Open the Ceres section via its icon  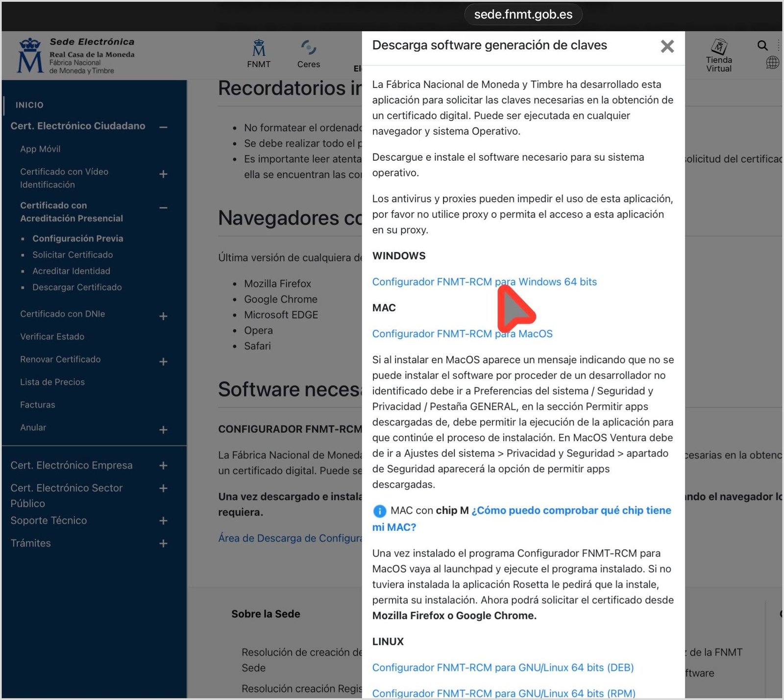308,47
